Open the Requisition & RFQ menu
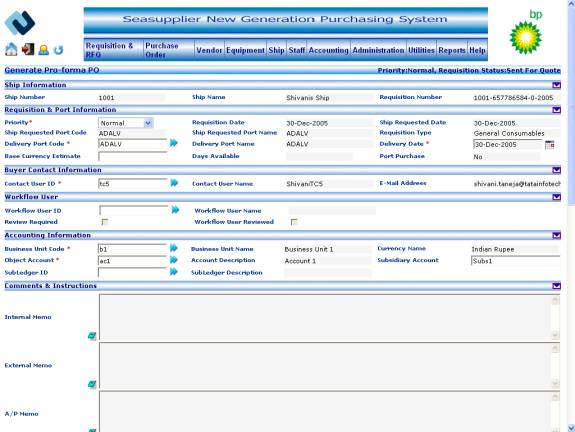575x432 pixels. click(114, 50)
